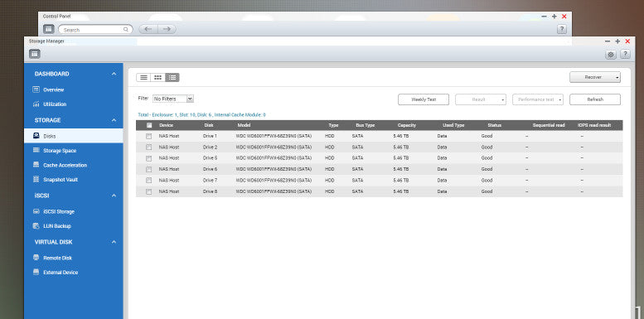Check the Drive 8 row checkbox
The height and width of the screenshot is (319, 644).
(x=148, y=191)
